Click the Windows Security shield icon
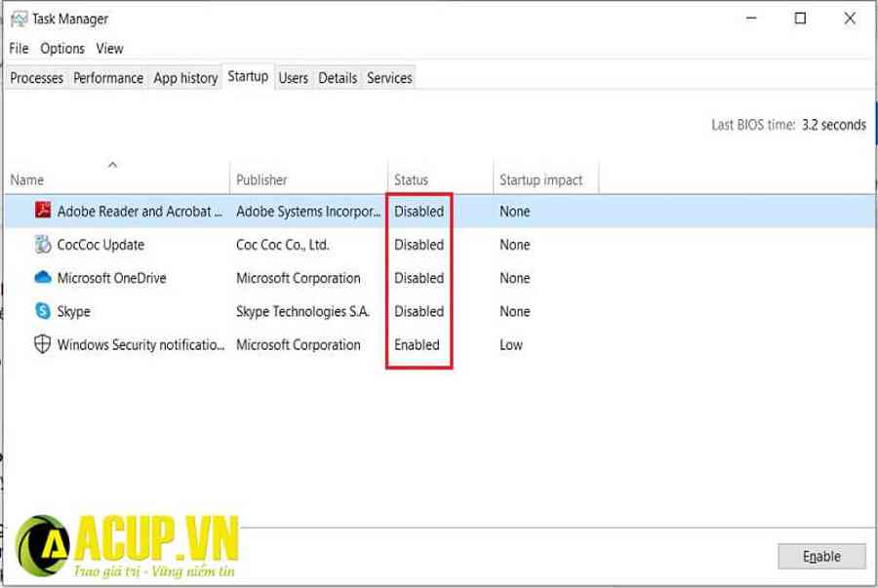 click(x=43, y=344)
